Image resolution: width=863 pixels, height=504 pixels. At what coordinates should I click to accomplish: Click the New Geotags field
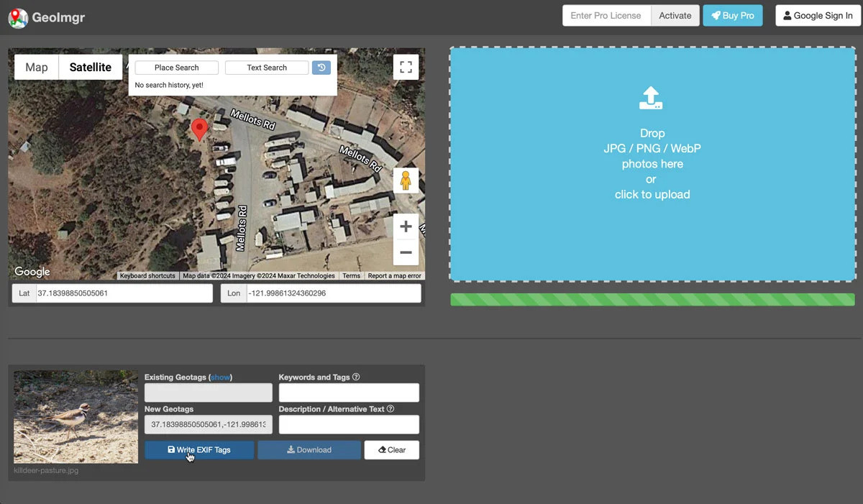[x=209, y=425]
